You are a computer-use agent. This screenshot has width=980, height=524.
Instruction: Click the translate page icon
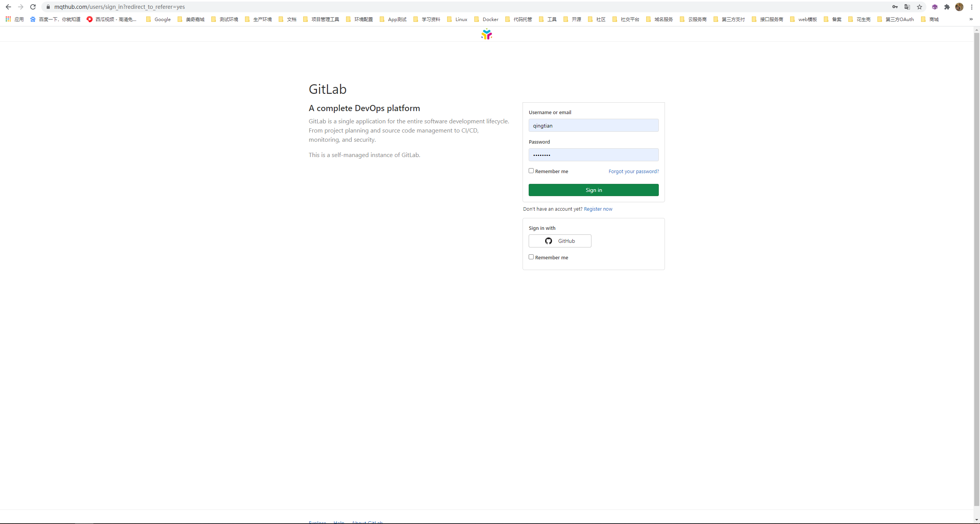(907, 7)
